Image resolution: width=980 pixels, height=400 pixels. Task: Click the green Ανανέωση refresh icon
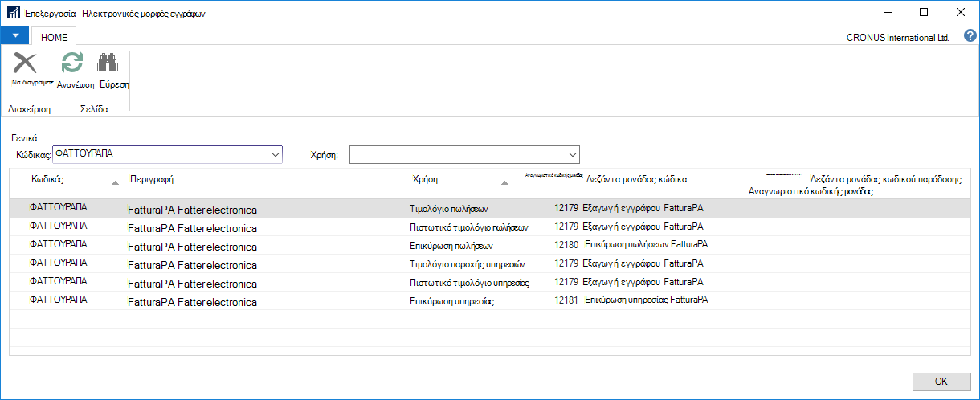click(x=73, y=63)
